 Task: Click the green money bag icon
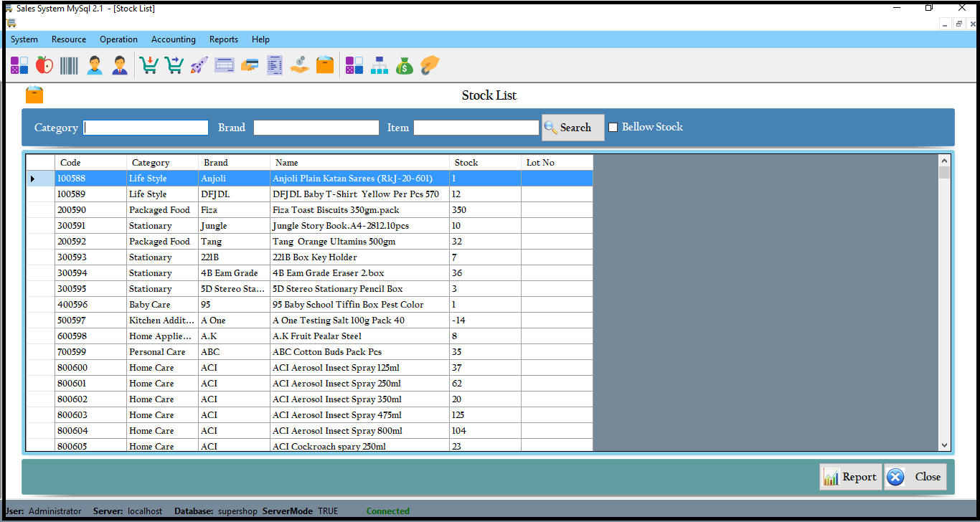[405, 65]
